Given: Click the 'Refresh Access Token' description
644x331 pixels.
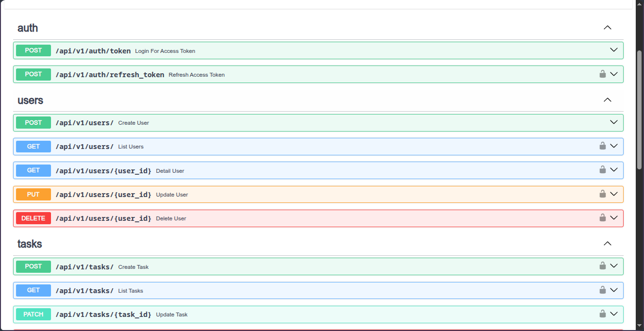Looking at the screenshot, I should [197, 75].
